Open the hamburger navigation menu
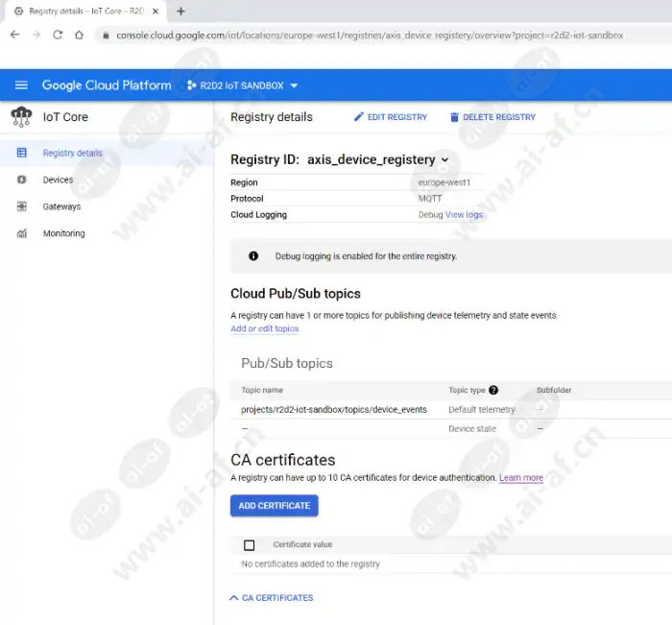Viewport: 672px width, 625px height. coord(21,85)
